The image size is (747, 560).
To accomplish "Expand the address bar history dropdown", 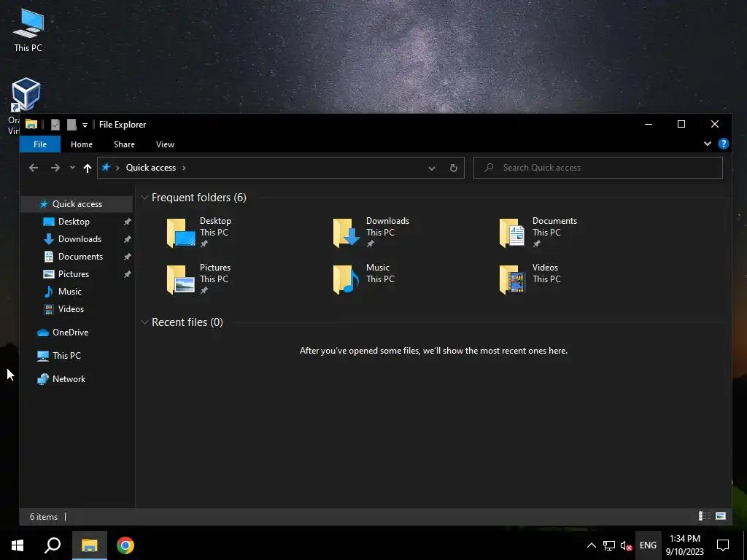I will 432,168.
